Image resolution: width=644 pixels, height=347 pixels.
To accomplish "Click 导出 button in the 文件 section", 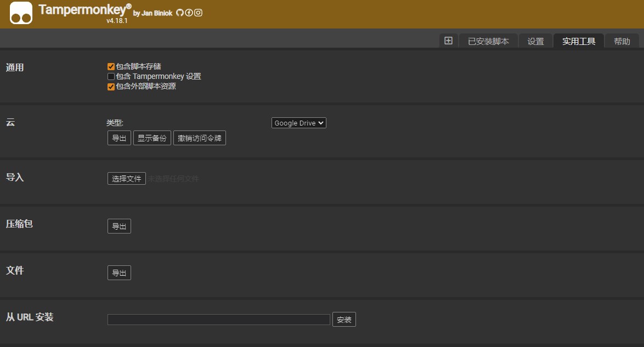I will 119,272.
